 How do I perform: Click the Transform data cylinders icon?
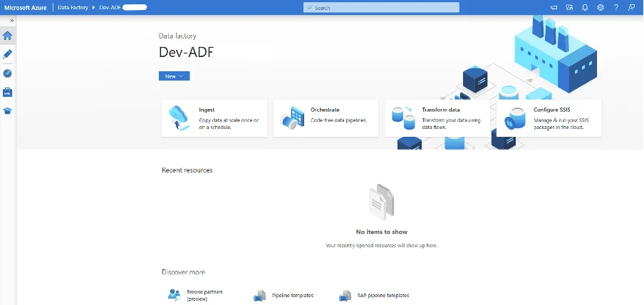point(403,118)
